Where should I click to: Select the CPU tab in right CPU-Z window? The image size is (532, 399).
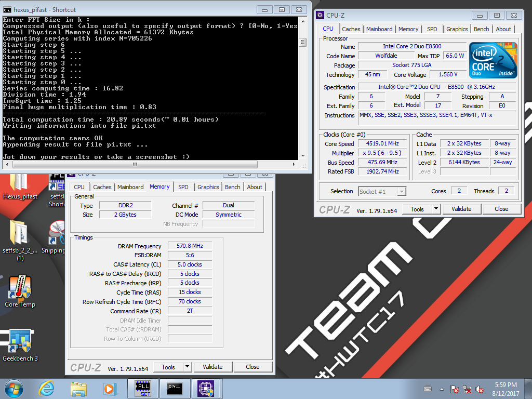328,29
